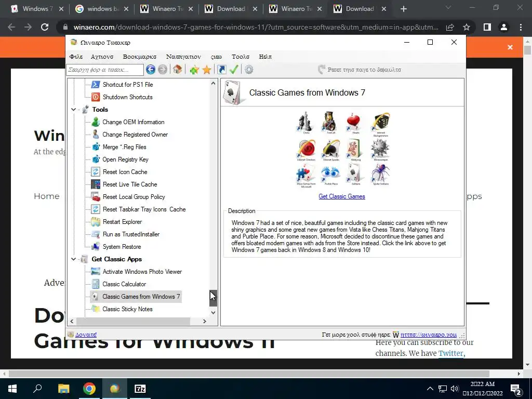
Task: Click the taskbar volume speaker icon
Action: [455, 389]
